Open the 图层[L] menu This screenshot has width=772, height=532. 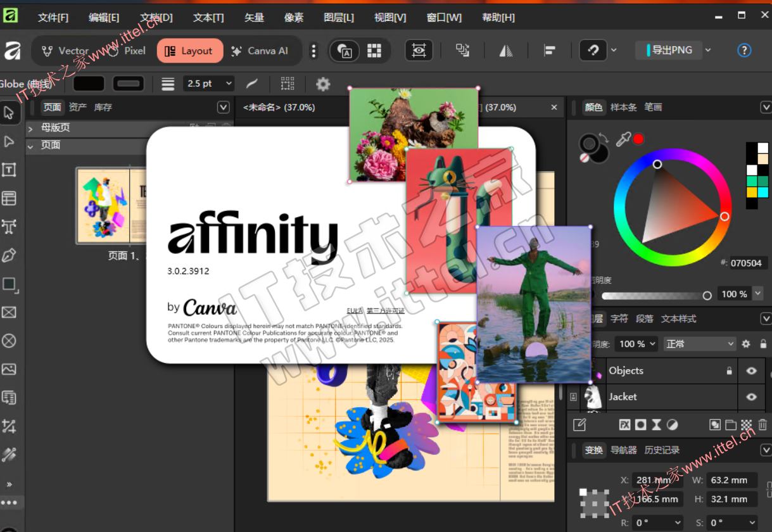tap(339, 18)
